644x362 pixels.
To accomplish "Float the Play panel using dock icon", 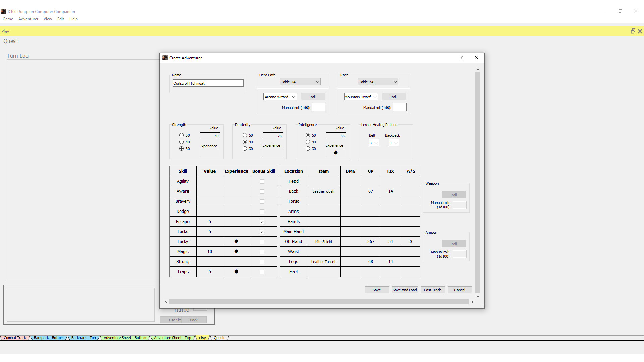I will point(633,31).
